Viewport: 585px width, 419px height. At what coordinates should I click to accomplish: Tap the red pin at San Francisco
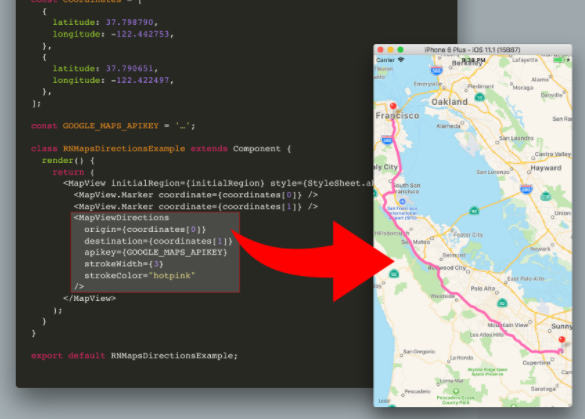[393, 106]
